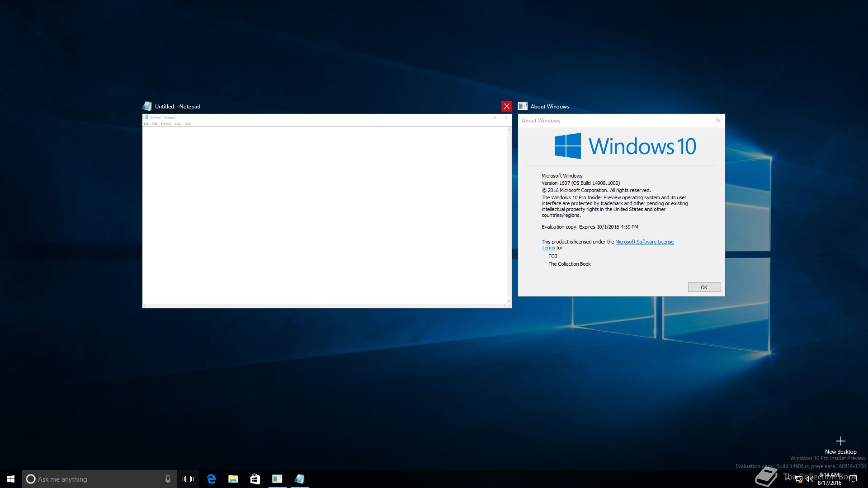Open Notepad's File menu

tap(146, 124)
